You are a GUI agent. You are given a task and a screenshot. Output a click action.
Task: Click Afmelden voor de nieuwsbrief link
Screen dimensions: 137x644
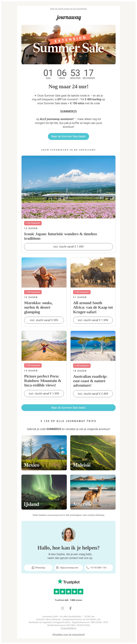pos(68,635)
